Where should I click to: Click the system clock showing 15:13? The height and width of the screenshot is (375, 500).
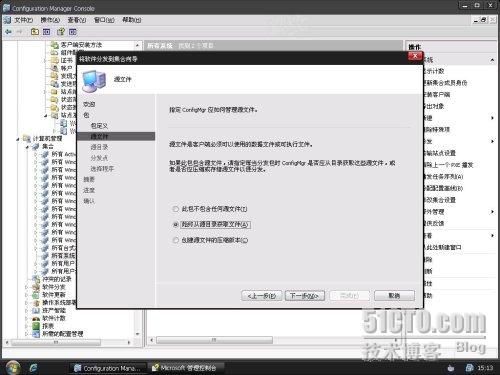tap(485, 368)
